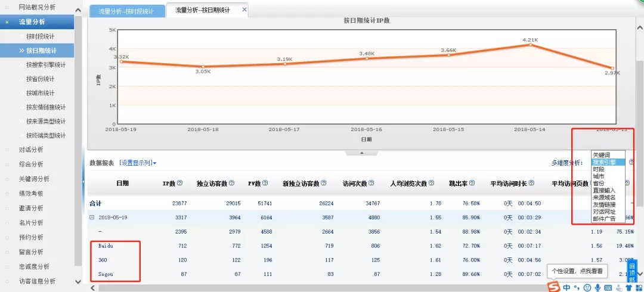
Task: Open 网站概况分析 in the sidebar
Action: click(x=38, y=7)
